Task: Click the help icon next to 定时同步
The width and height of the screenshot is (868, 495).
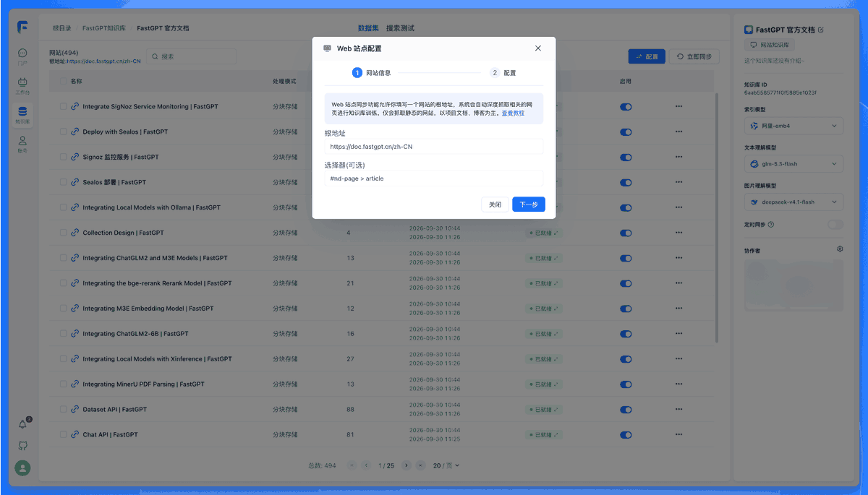Action: click(x=770, y=225)
